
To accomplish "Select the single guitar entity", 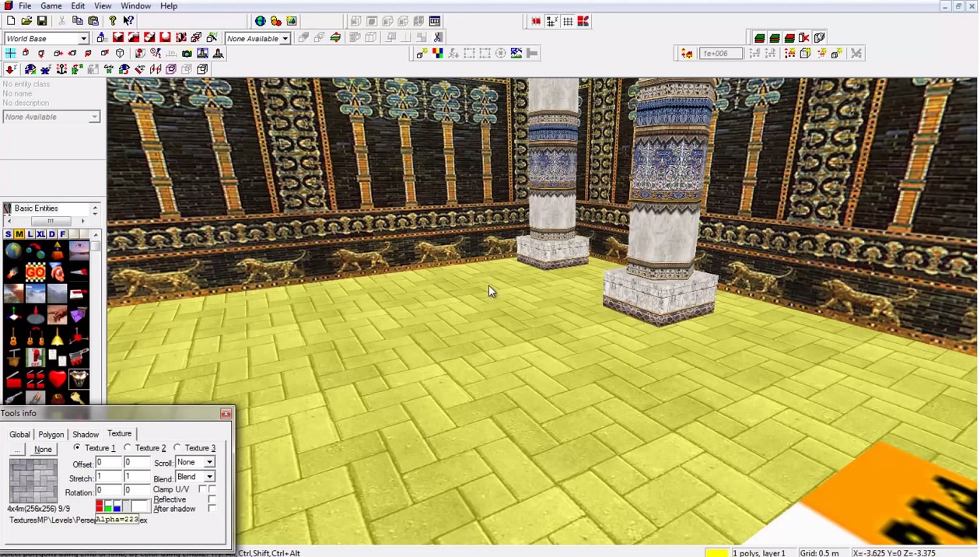I will pyautogui.click(x=13, y=337).
